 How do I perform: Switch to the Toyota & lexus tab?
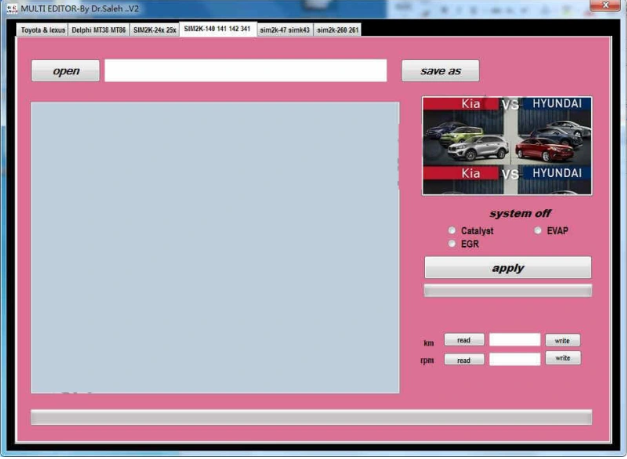(x=43, y=30)
